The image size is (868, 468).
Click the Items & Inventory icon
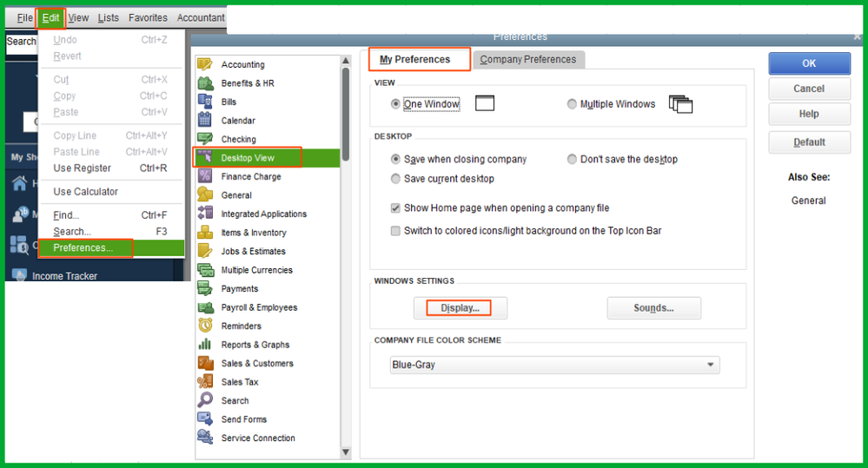[205, 233]
